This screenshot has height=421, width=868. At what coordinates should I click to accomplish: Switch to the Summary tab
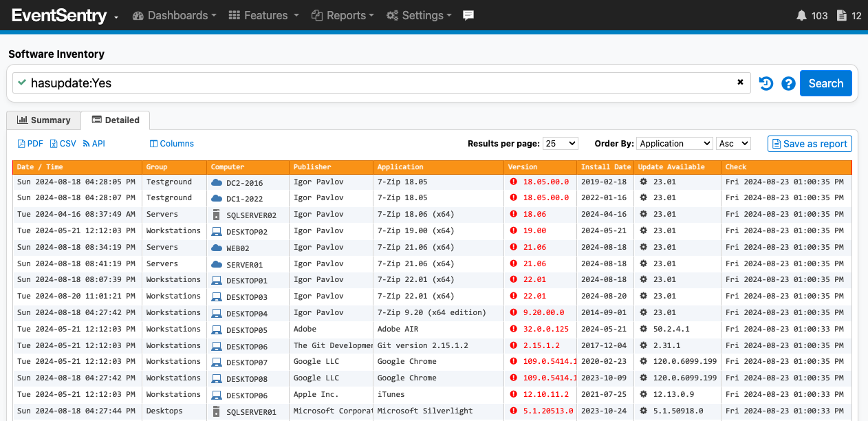(x=44, y=120)
